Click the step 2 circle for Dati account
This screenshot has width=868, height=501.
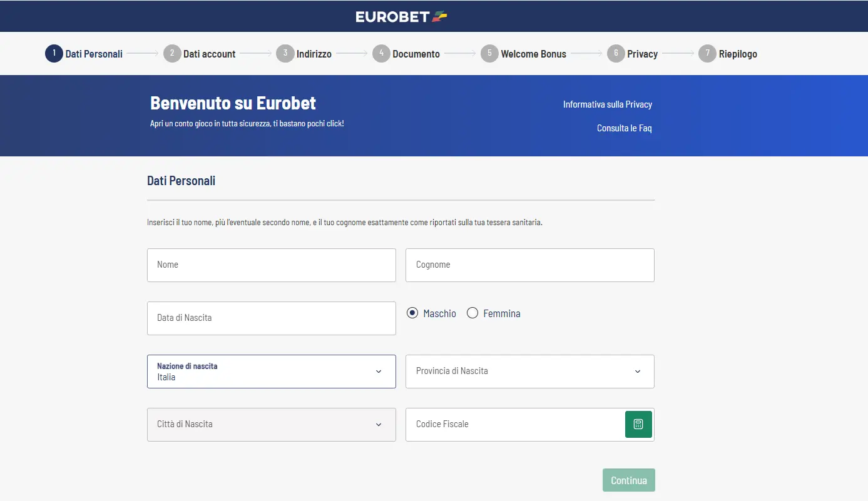tap(172, 53)
